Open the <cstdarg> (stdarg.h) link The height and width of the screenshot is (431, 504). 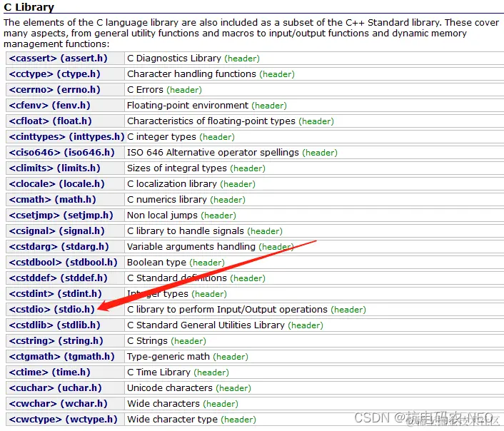coord(59,246)
